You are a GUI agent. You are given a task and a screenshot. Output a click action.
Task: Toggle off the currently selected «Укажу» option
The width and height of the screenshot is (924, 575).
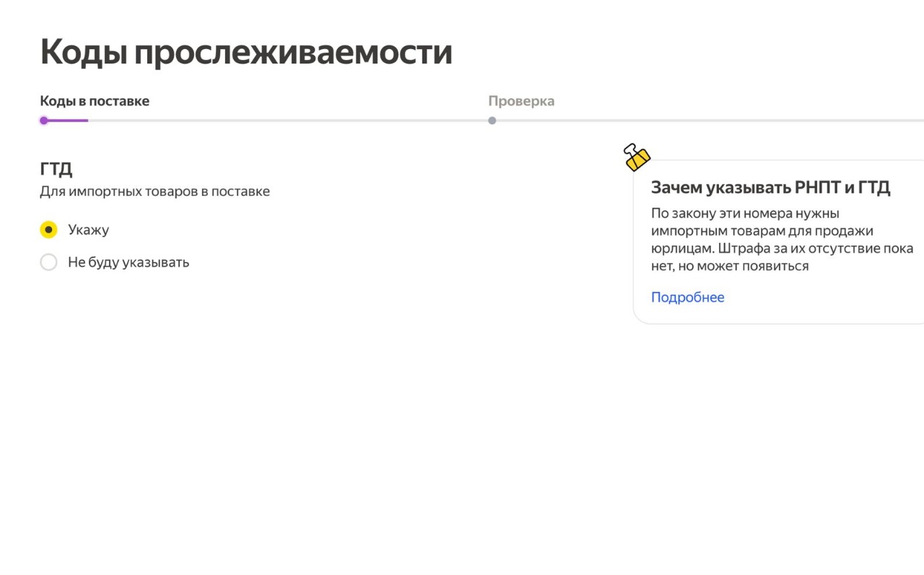48,229
